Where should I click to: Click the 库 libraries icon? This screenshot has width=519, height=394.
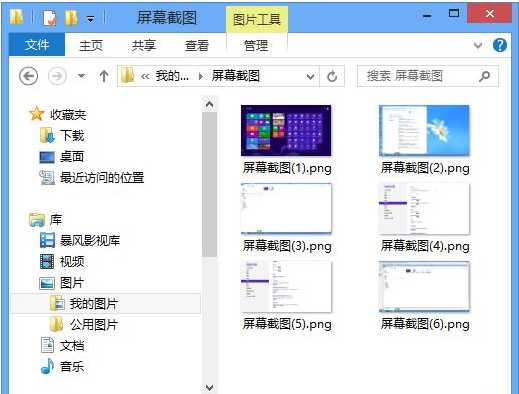point(37,220)
